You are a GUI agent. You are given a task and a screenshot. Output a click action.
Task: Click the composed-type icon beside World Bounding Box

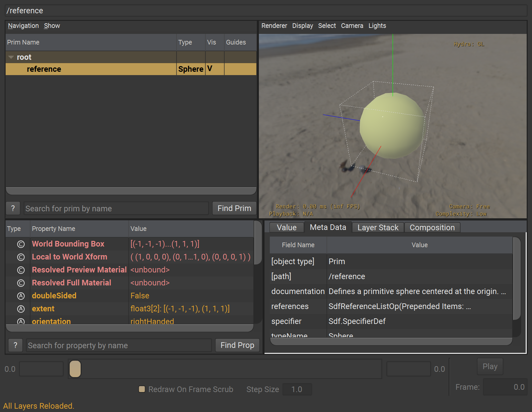pos(21,244)
